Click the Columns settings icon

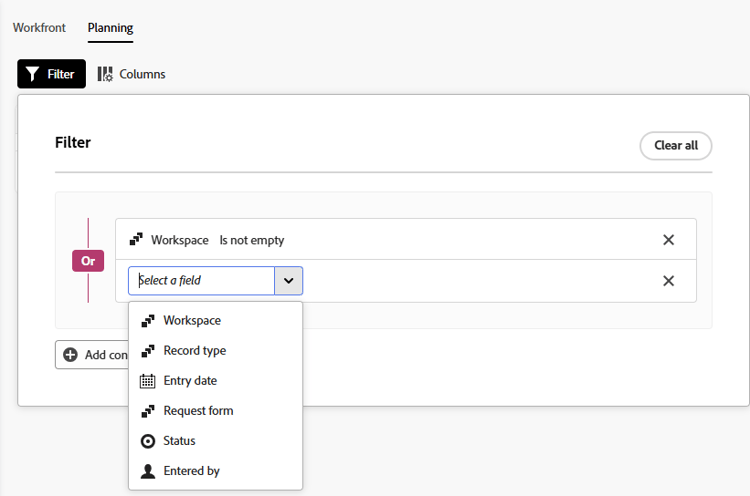coord(105,74)
